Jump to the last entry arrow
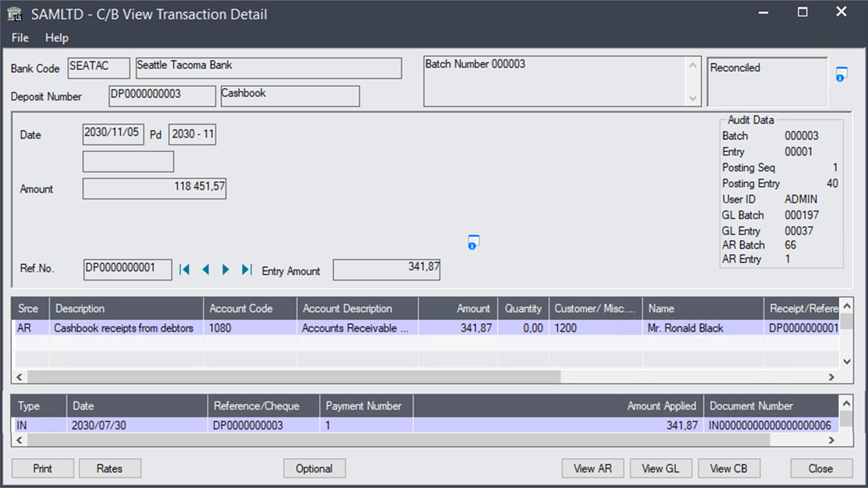Image resolution: width=868 pixels, height=488 pixels. click(246, 270)
